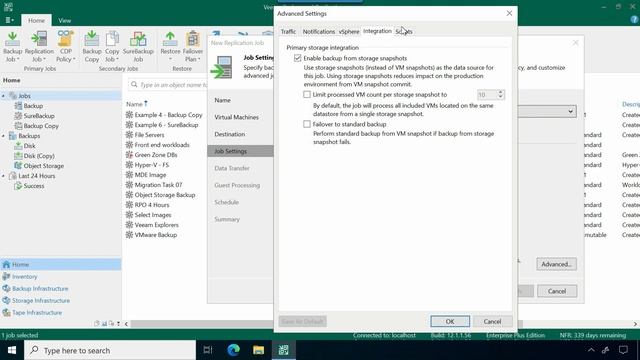Click the Veeam taskbar icon
The width and height of the screenshot is (640, 360).
point(284,350)
